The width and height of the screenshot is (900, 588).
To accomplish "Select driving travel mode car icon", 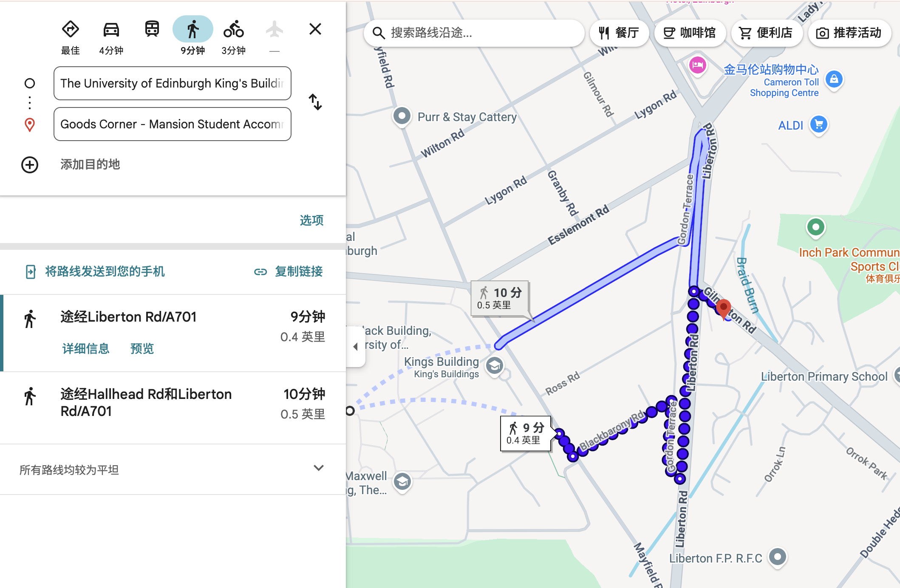I will [111, 30].
